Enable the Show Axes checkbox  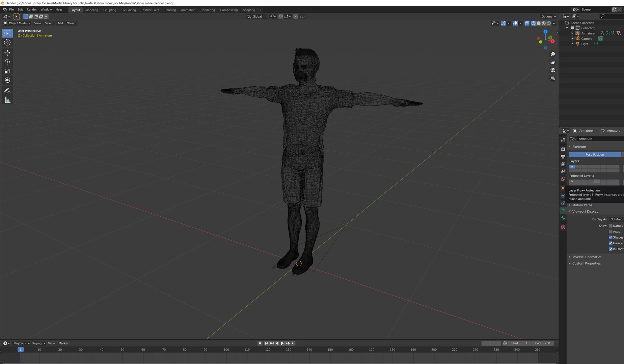click(x=611, y=232)
